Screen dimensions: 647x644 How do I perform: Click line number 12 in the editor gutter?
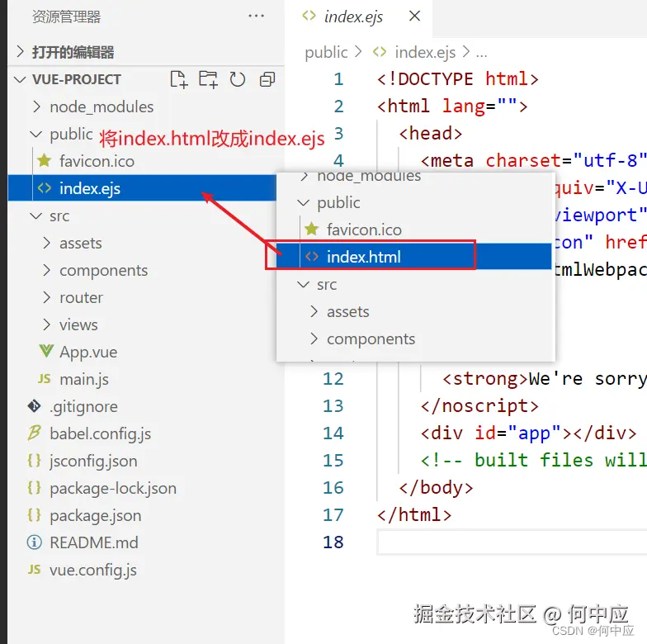(333, 379)
